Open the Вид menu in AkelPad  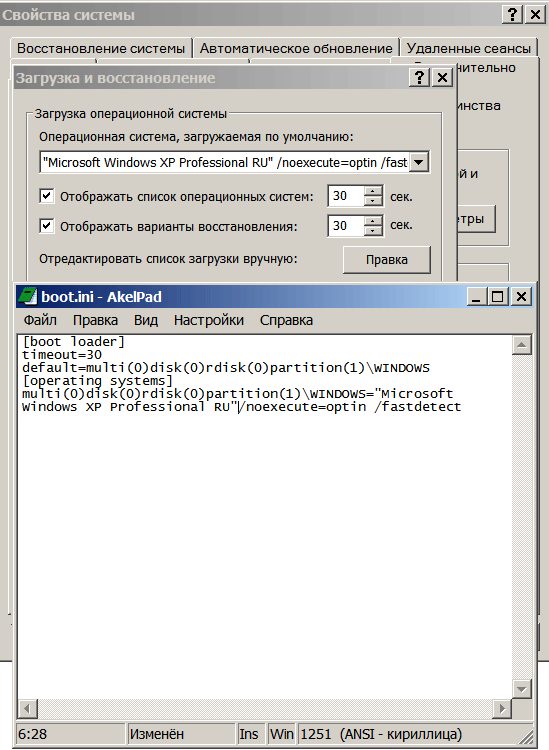click(146, 320)
